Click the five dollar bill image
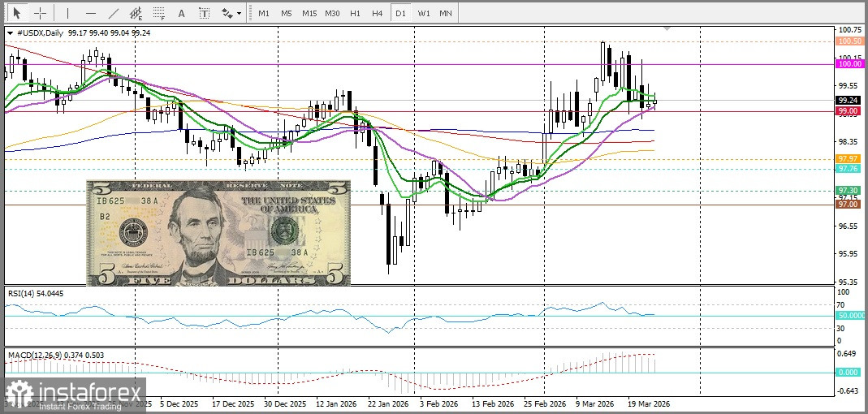Screen dimensions: 868x414 point(218,232)
